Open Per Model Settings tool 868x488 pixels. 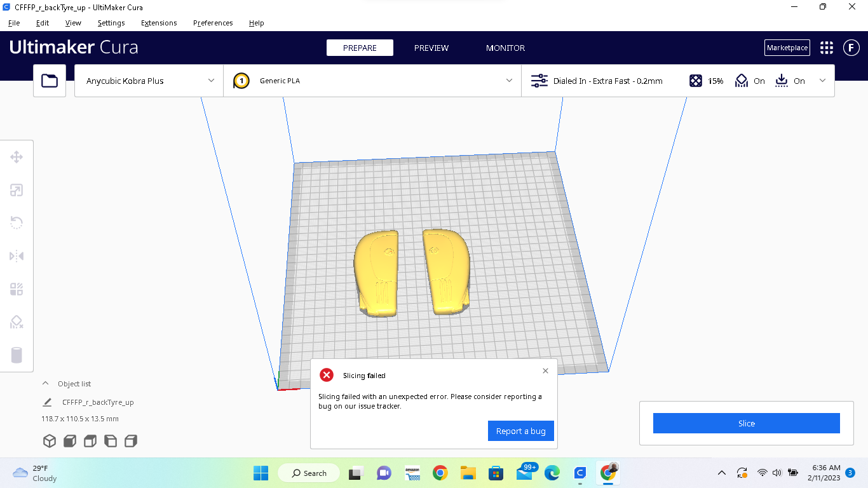click(x=17, y=289)
